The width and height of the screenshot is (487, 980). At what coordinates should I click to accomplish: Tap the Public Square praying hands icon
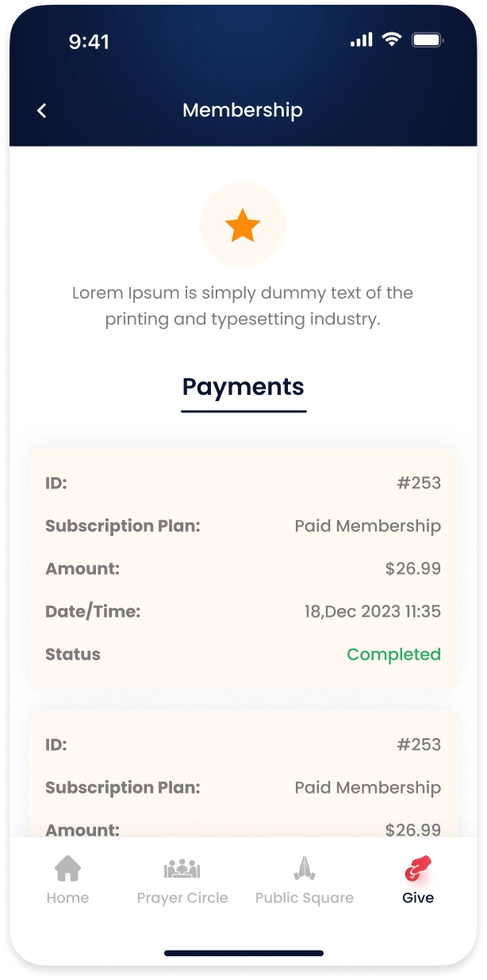305,869
